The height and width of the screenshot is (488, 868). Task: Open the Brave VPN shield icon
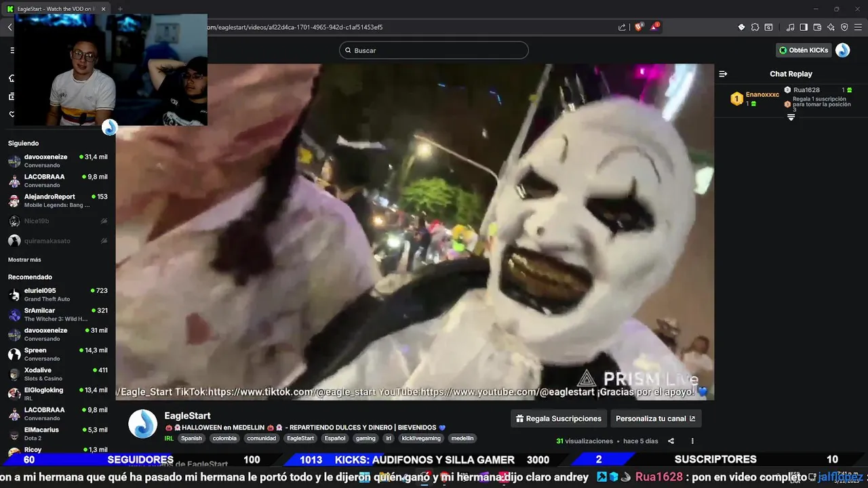[844, 27]
